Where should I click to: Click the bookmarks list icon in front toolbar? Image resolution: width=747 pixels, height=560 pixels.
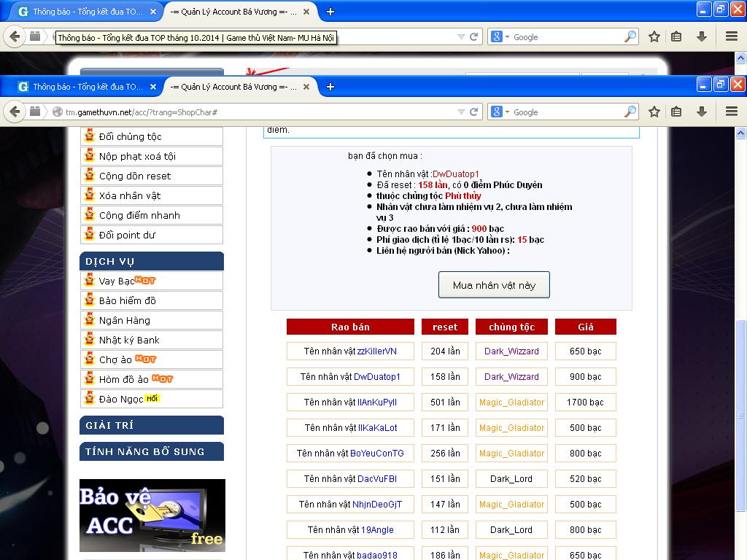pos(677,112)
